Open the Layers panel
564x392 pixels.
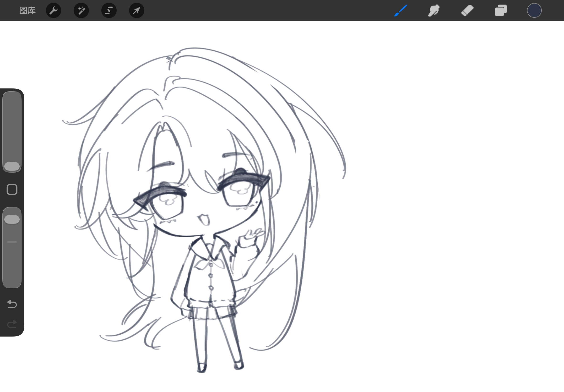coord(501,11)
